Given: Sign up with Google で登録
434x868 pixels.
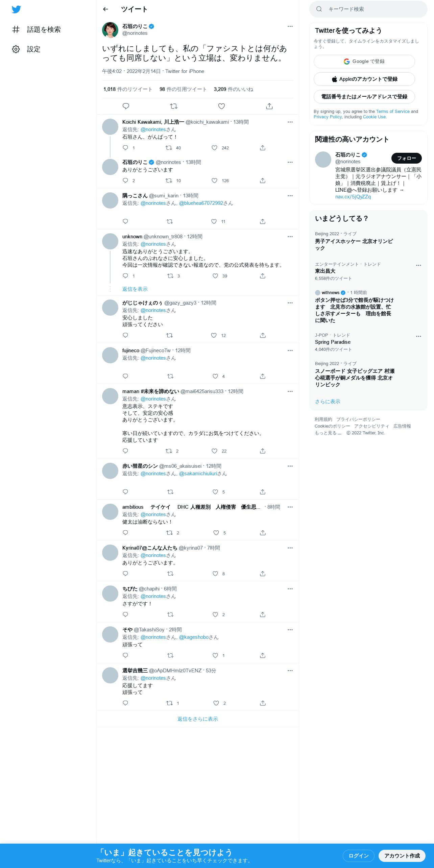Looking at the screenshot, I should click(364, 62).
